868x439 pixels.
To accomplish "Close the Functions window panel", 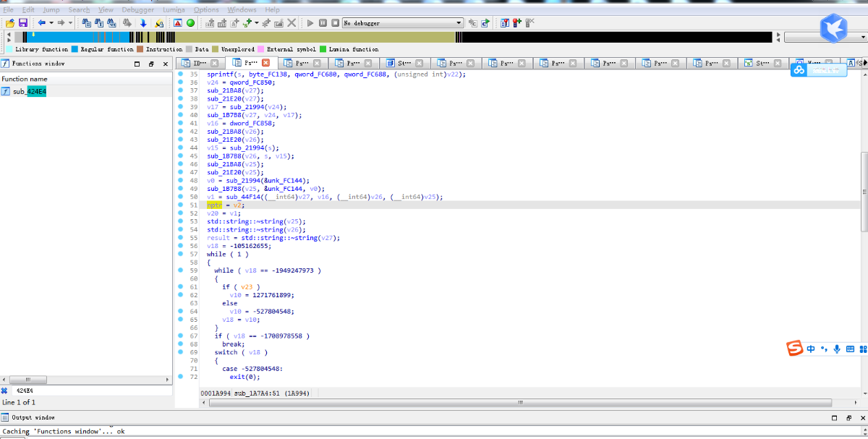I will (x=165, y=64).
